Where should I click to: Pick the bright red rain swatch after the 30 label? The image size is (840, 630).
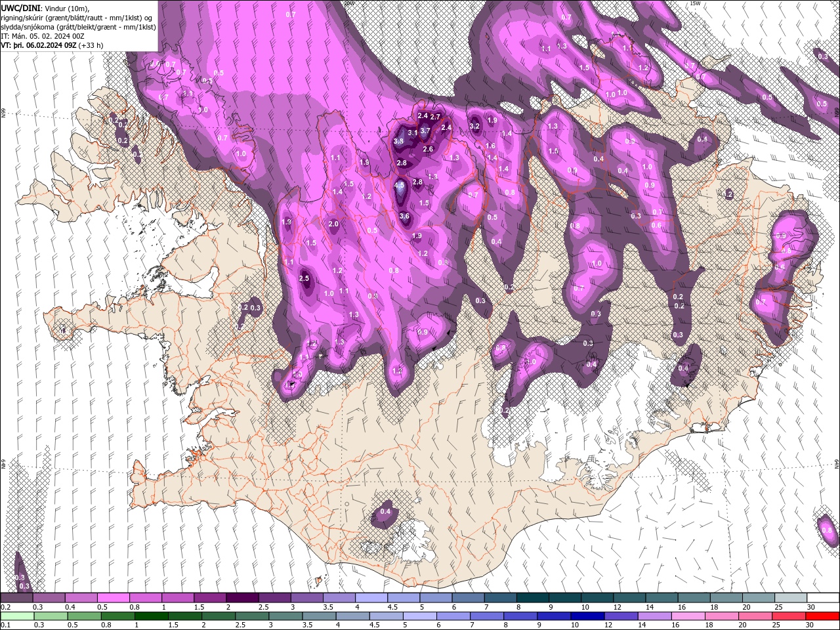coord(824,616)
